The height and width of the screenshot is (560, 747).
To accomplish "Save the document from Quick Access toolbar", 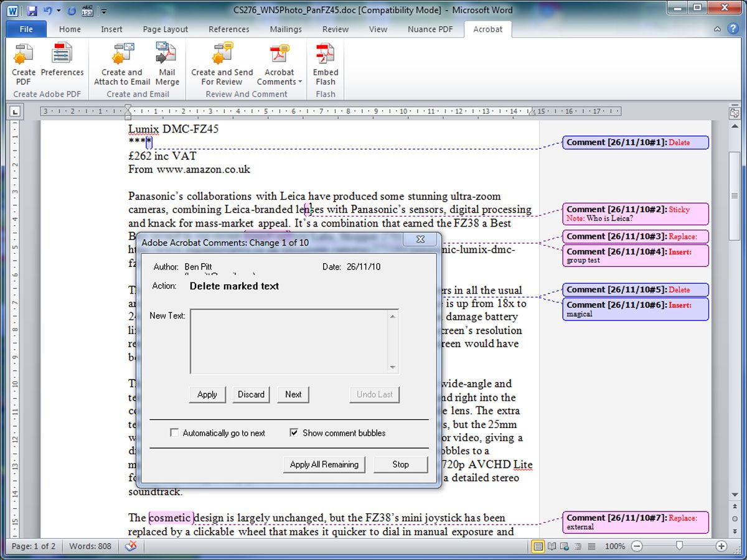I will pos(32,11).
